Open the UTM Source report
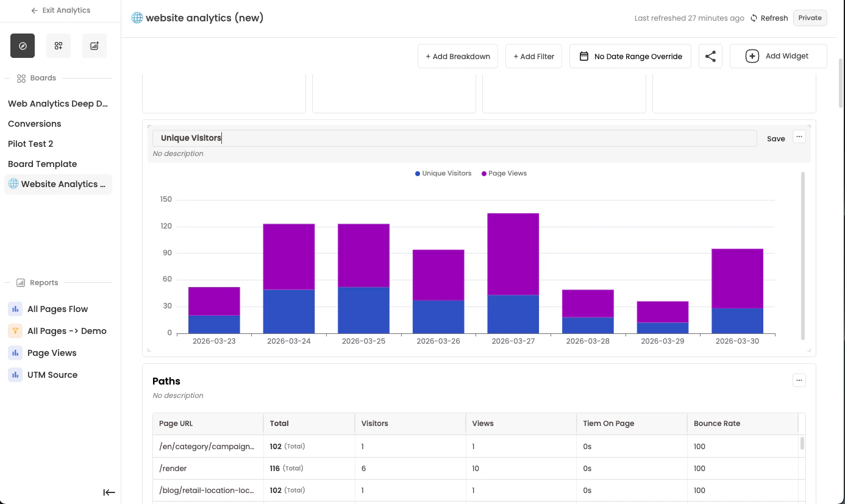The height and width of the screenshot is (504, 845). (x=52, y=375)
